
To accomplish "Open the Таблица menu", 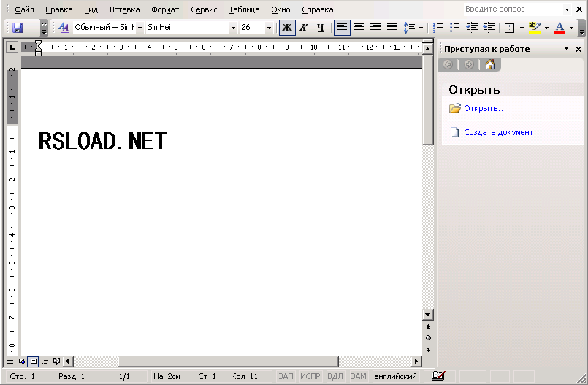I will 244,9.
